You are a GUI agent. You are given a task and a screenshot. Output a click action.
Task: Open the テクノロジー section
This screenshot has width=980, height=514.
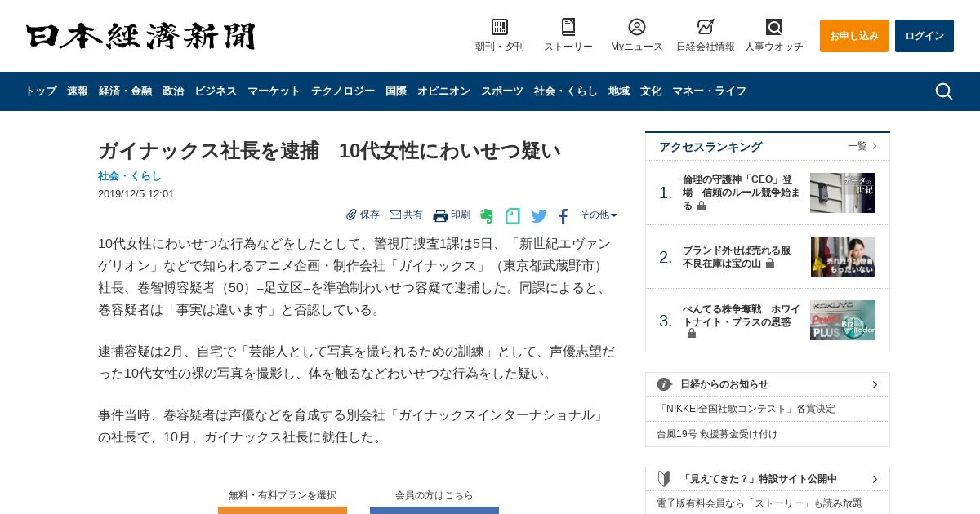tap(343, 91)
